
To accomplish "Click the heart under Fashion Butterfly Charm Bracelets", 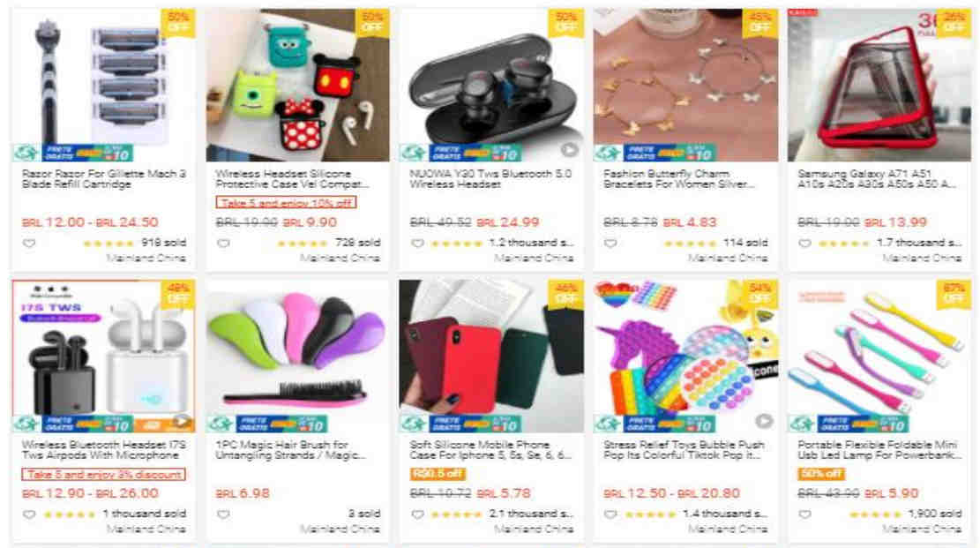I will pyautogui.click(x=610, y=244).
